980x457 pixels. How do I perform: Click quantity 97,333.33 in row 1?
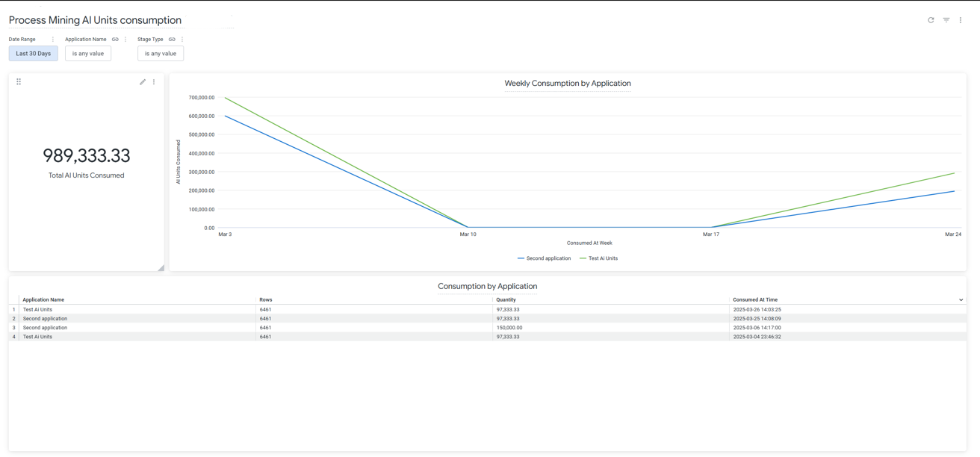click(x=508, y=309)
